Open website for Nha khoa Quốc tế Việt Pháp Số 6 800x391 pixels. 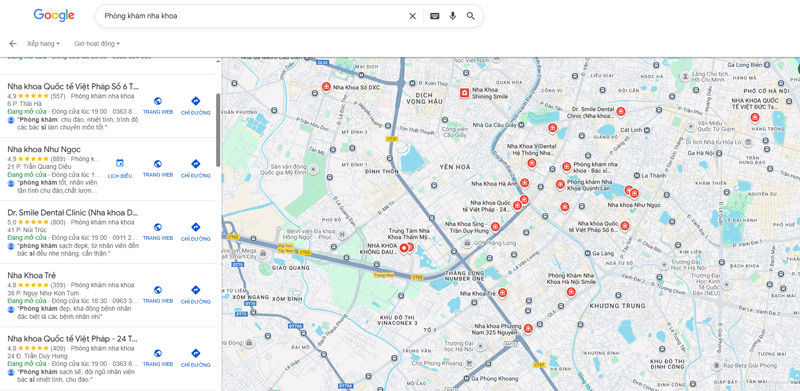point(158,106)
